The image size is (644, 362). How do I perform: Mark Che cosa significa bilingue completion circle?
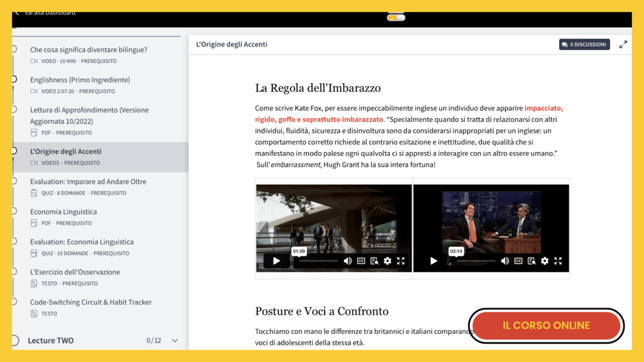14,49
